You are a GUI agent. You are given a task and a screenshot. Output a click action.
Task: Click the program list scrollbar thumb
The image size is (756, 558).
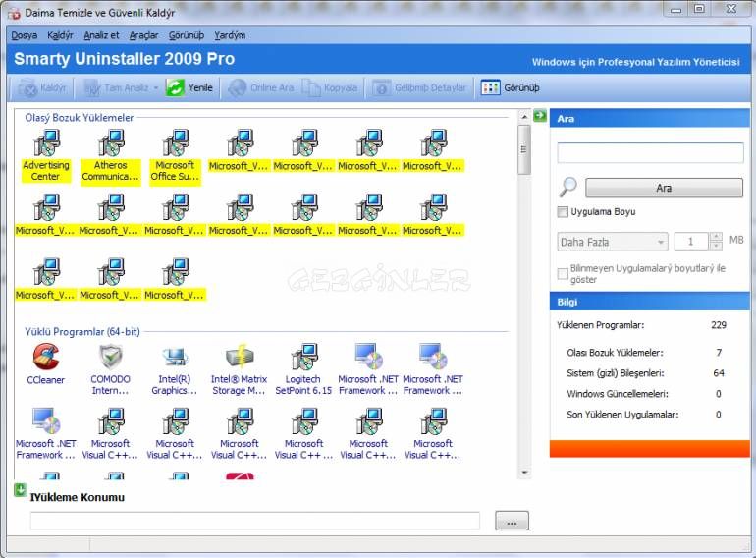pos(524,149)
